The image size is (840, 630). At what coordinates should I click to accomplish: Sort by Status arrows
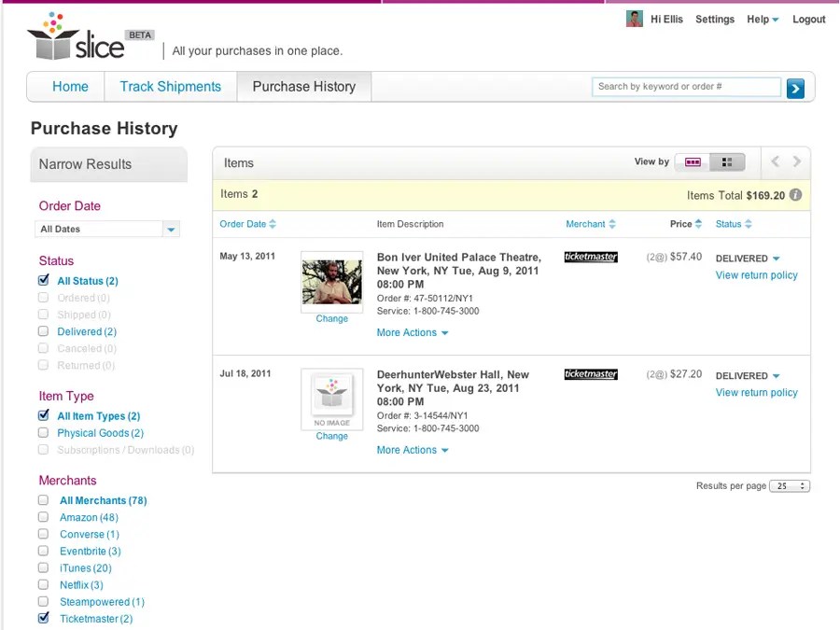(x=749, y=224)
